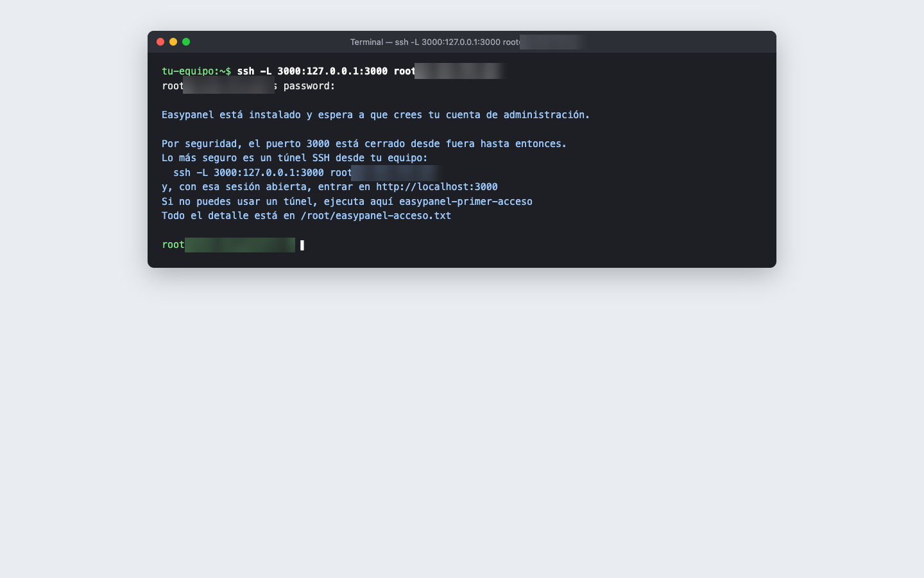Image resolution: width=924 pixels, height=578 pixels.
Task: Open the http://localhost:3000 URL
Action: [437, 187]
